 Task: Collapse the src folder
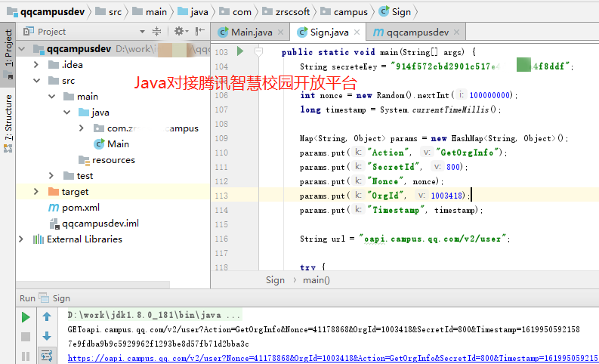click(x=37, y=81)
